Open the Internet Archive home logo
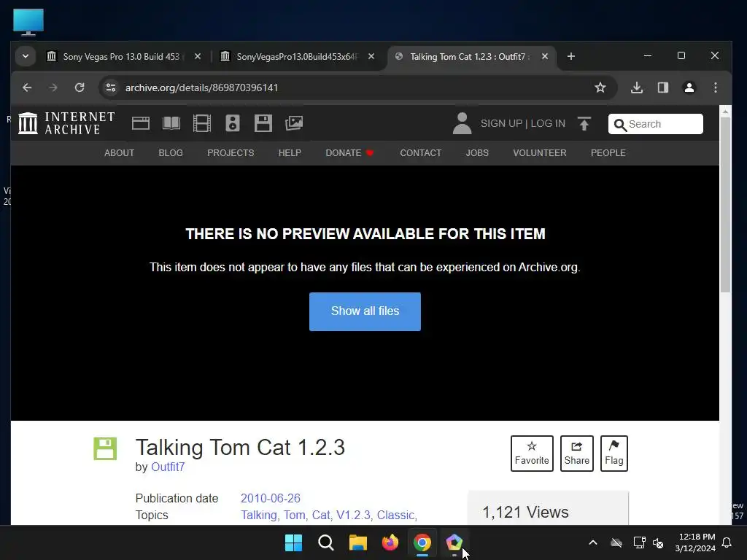 [66, 123]
